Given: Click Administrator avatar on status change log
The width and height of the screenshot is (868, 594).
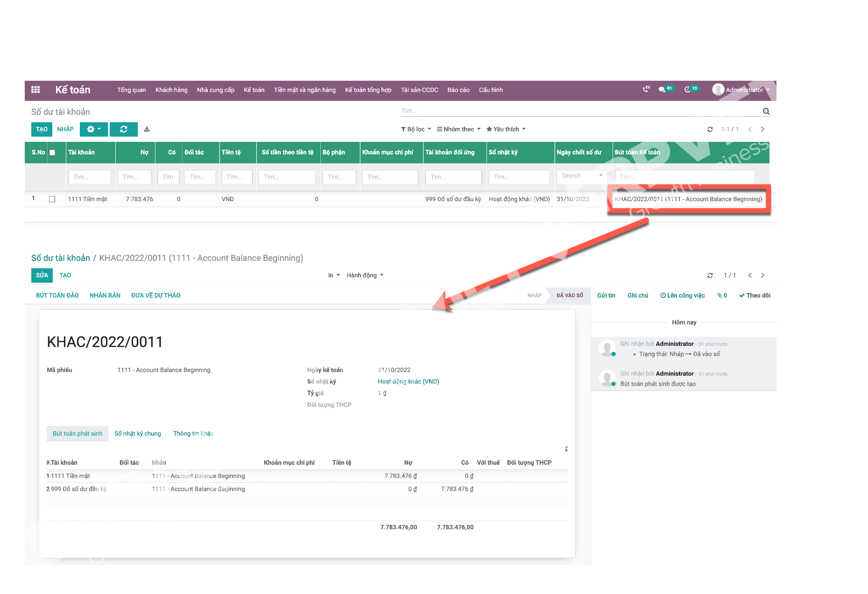Looking at the screenshot, I should point(607,348).
